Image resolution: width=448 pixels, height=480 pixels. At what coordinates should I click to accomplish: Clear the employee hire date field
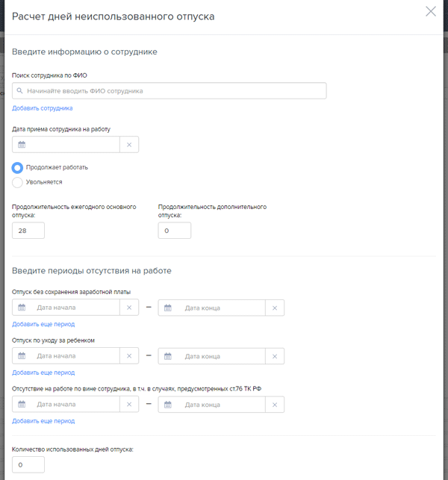[128, 145]
